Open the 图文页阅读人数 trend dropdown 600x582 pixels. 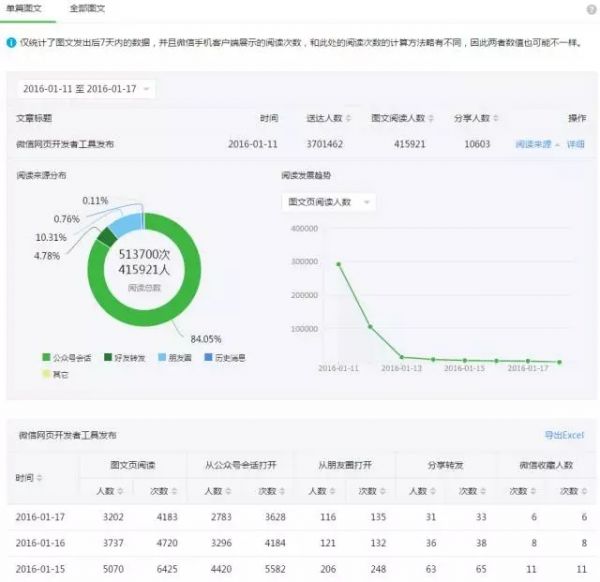328,202
